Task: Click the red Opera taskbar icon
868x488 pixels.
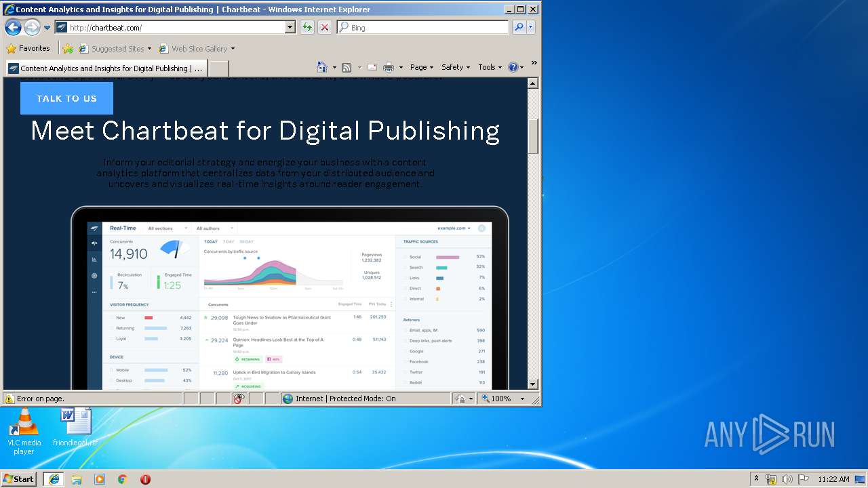Action: pos(145,479)
